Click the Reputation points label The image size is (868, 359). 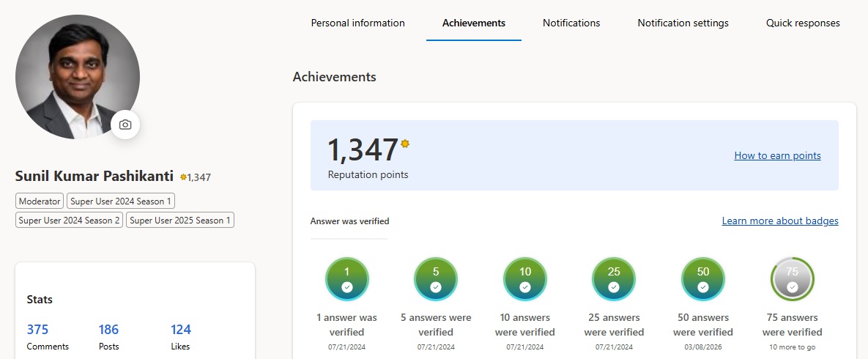click(x=368, y=174)
